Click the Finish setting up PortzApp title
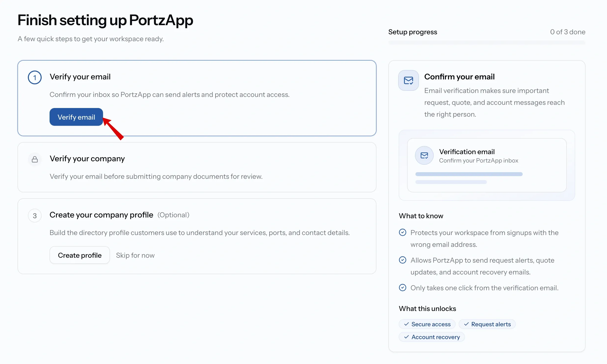 (105, 20)
